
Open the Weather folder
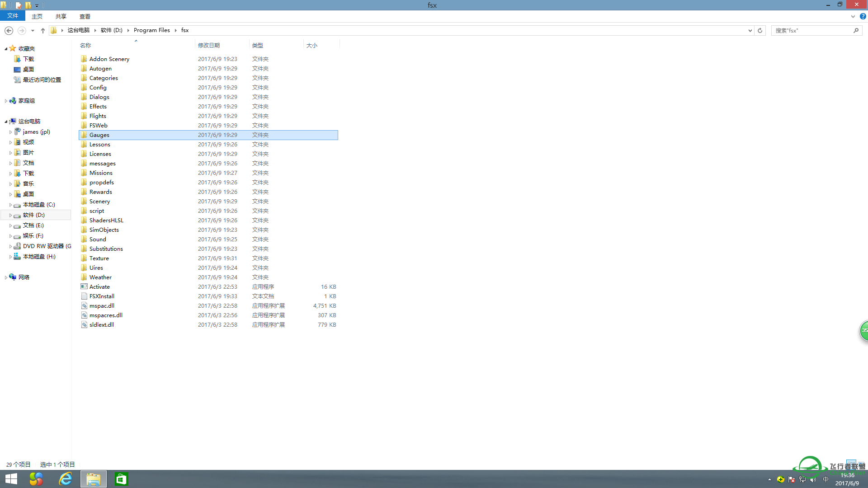coord(99,277)
